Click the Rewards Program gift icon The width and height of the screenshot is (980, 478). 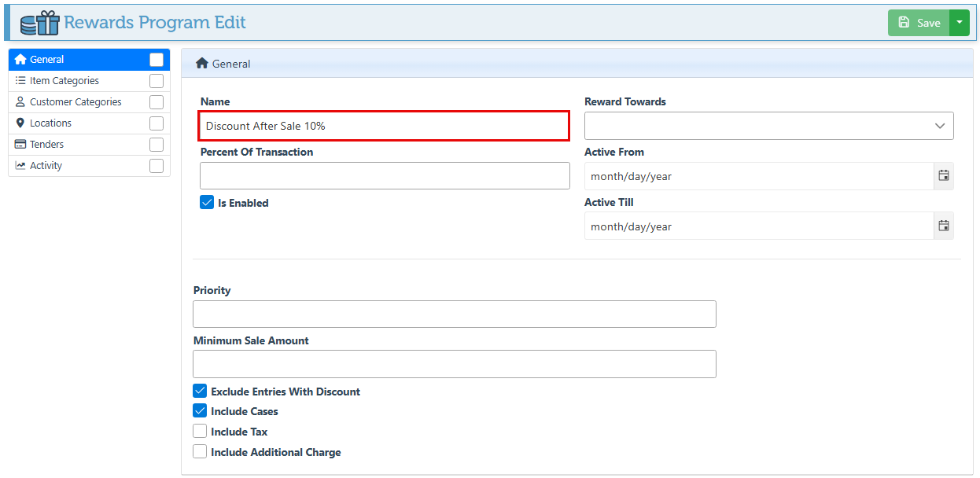pyautogui.click(x=39, y=23)
